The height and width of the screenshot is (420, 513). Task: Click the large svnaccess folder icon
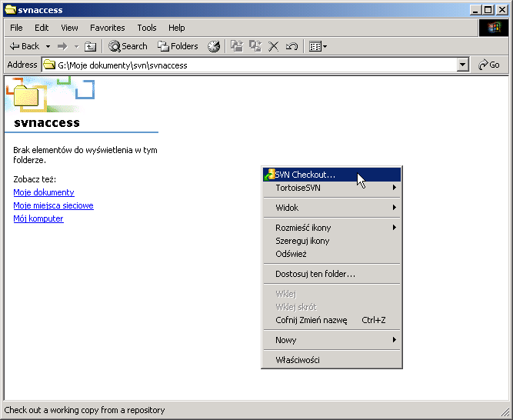pyautogui.click(x=26, y=95)
